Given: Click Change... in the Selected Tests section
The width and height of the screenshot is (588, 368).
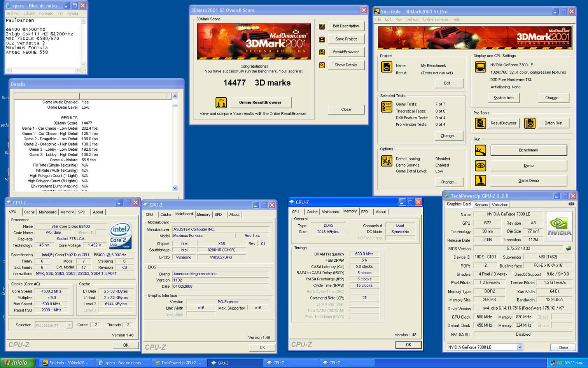Looking at the screenshot, I should [x=449, y=136].
